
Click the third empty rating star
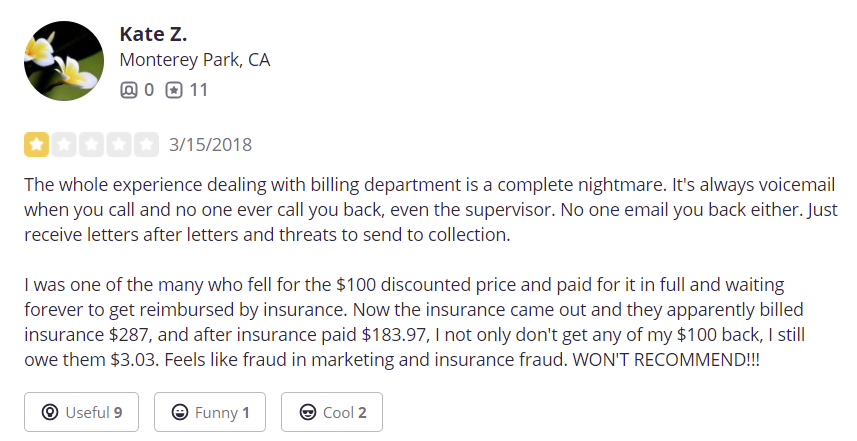[91, 144]
